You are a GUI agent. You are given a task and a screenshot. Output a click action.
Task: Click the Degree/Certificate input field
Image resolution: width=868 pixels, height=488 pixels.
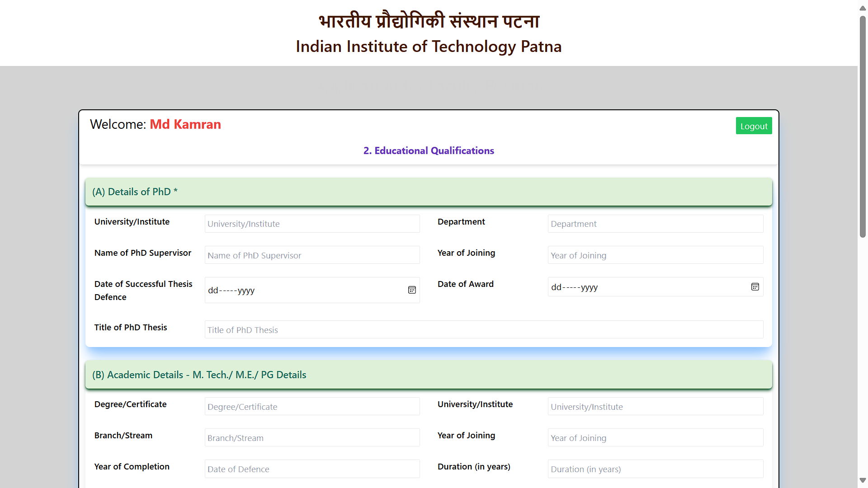point(312,406)
